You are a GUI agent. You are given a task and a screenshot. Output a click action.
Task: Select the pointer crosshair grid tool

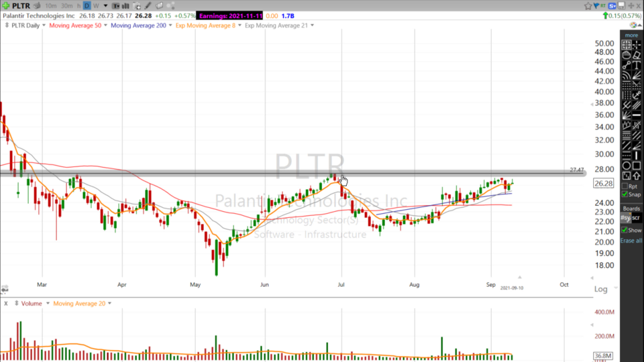(627, 45)
